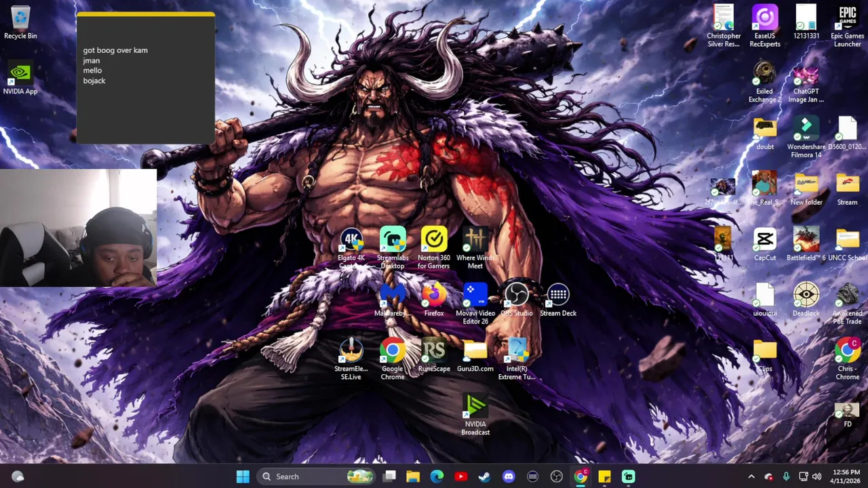Launch Wondershare Filmora 14
Viewport: 868px width, 488px height.
point(806,138)
